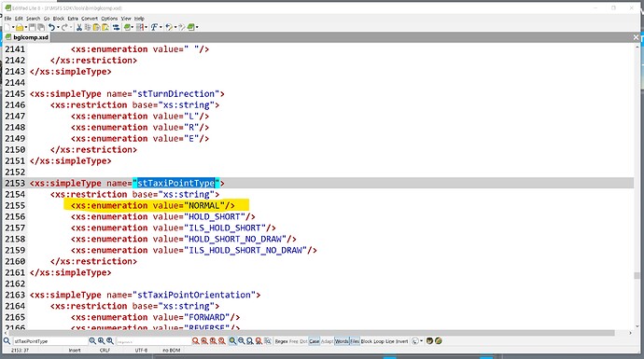Expand dropdown beside first green notepad icon
The height and width of the screenshot is (359, 644).
pyautogui.click(x=133, y=27)
